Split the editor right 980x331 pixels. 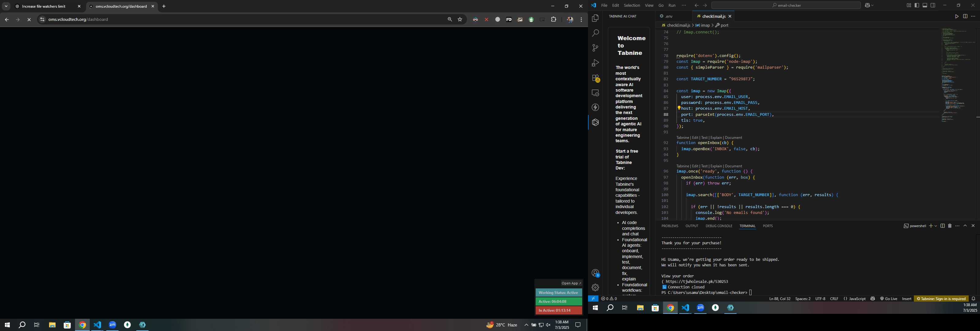click(965, 16)
